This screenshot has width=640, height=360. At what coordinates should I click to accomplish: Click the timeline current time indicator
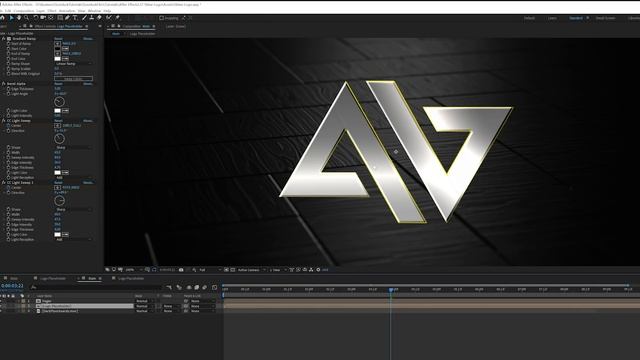pyautogui.click(x=391, y=289)
